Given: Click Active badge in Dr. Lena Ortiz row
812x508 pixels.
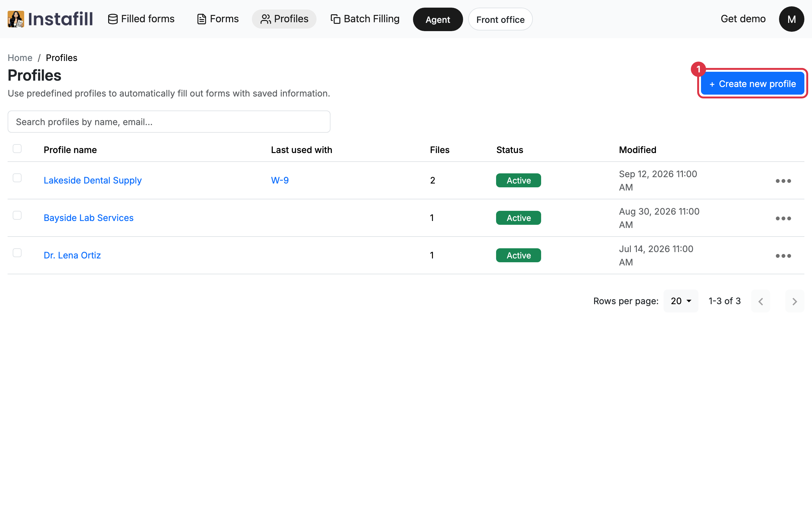Looking at the screenshot, I should pyautogui.click(x=518, y=255).
